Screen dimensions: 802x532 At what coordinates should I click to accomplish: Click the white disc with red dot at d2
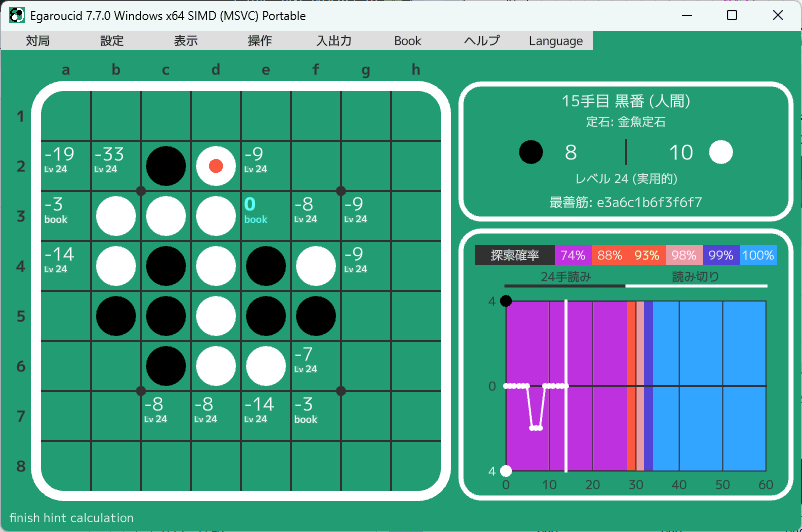[x=216, y=166]
